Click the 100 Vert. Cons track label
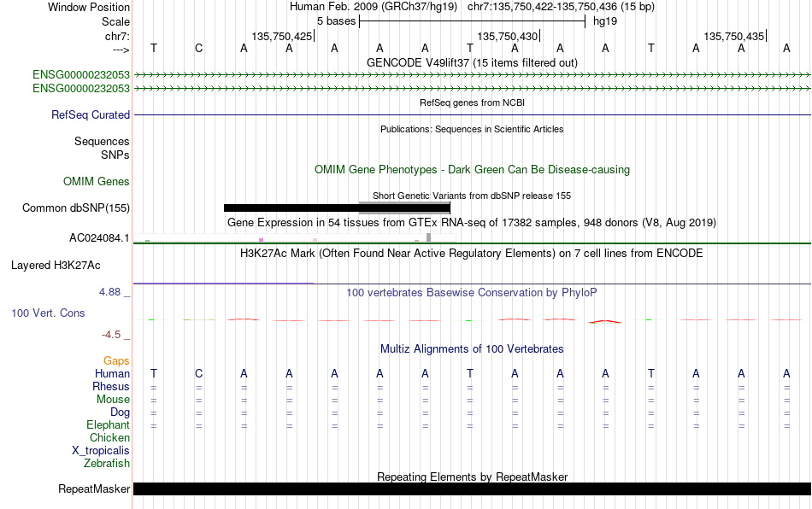The width and height of the screenshot is (812, 509). (x=48, y=313)
